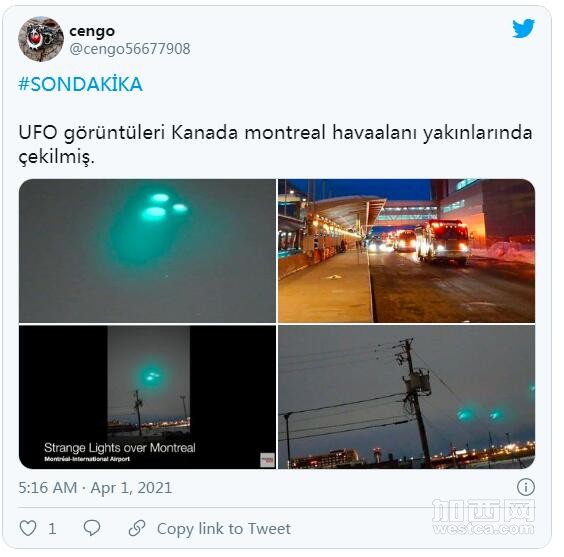Open the Strange Lights over Montreal image
The height and width of the screenshot is (557, 564).
[147, 397]
